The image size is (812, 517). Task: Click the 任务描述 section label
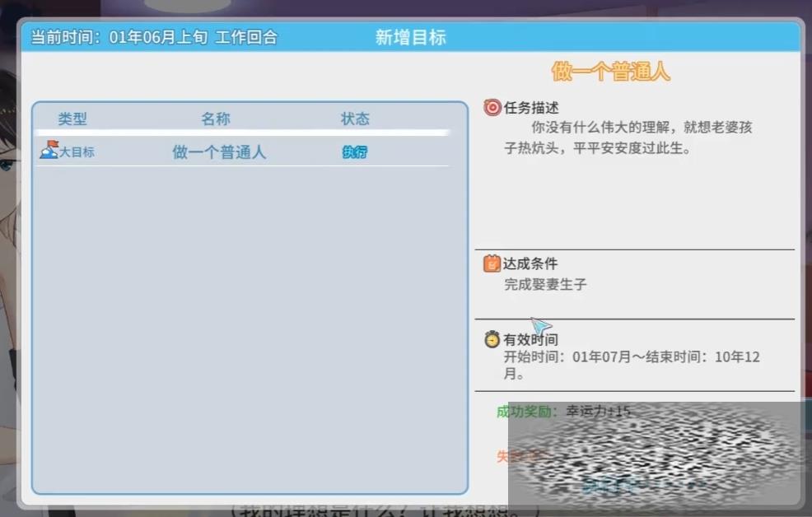pos(531,108)
